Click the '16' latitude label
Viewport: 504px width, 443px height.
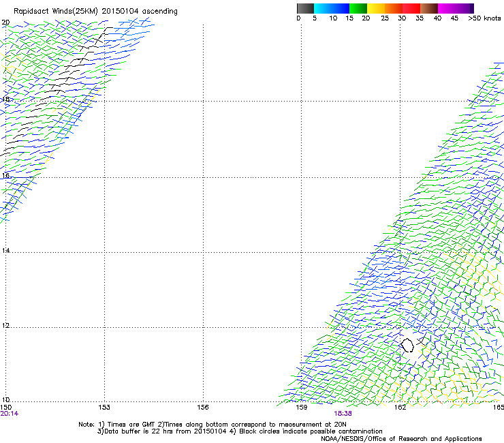pos(5,175)
